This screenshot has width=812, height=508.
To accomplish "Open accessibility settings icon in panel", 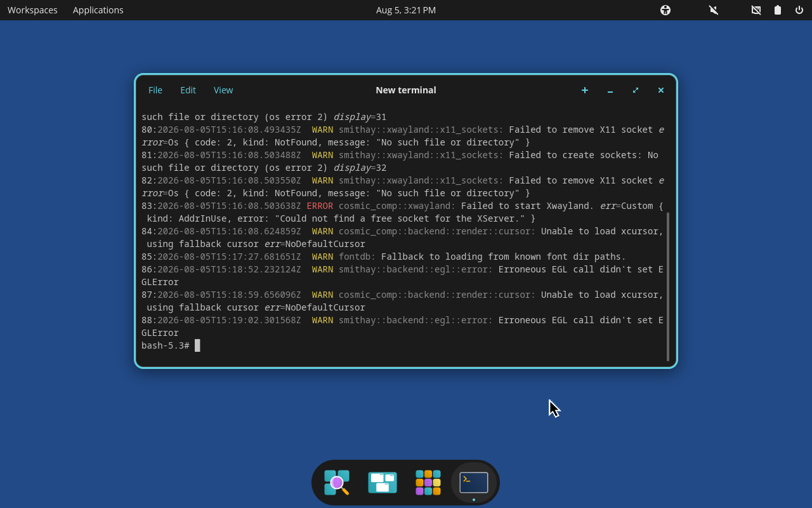I will 665,10.
